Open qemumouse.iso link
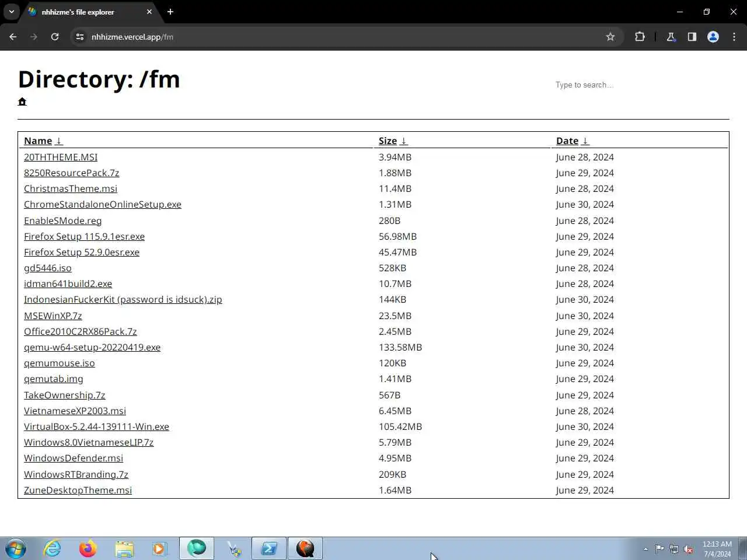 pyautogui.click(x=59, y=363)
